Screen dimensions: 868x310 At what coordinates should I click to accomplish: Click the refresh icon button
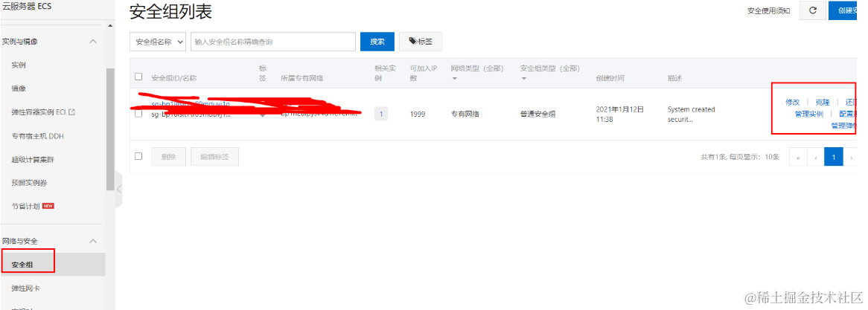pyautogui.click(x=813, y=10)
